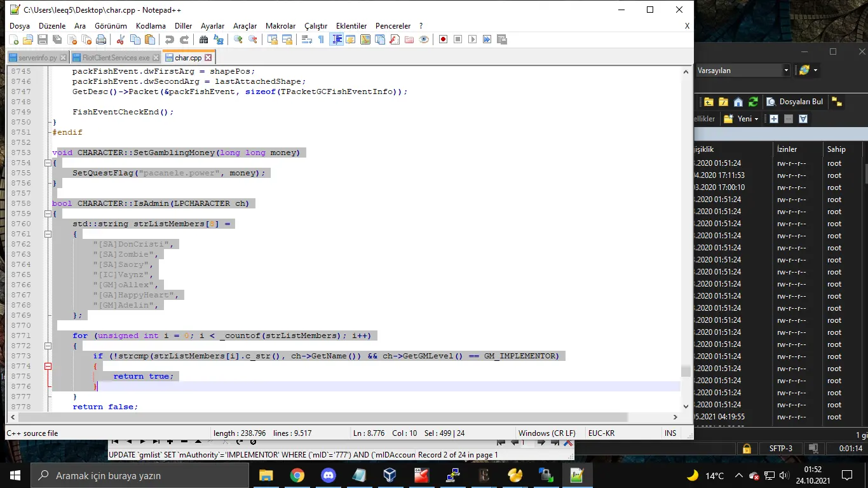Image resolution: width=868 pixels, height=488 pixels.
Task: Click the root directory folder icon in the background window
Action: tap(723, 102)
